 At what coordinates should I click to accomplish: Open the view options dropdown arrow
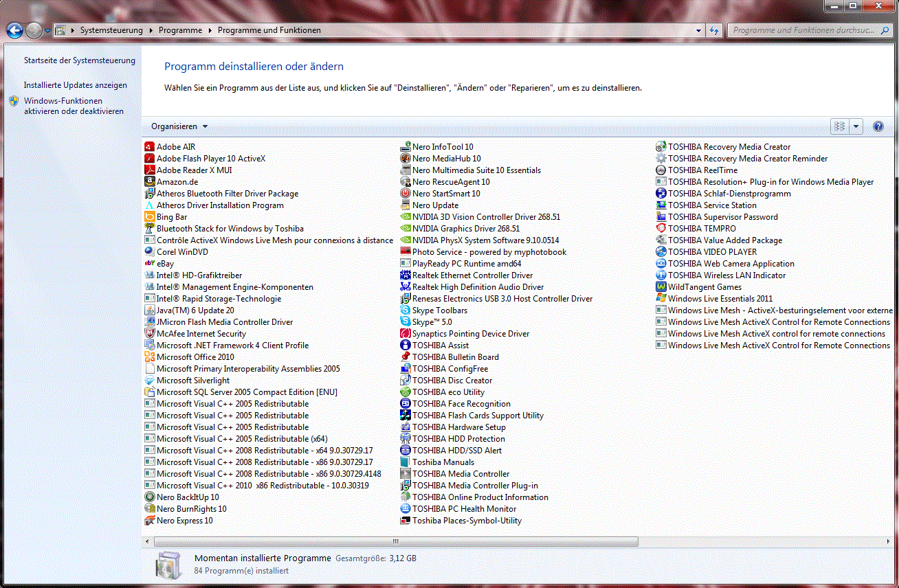pos(856,126)
